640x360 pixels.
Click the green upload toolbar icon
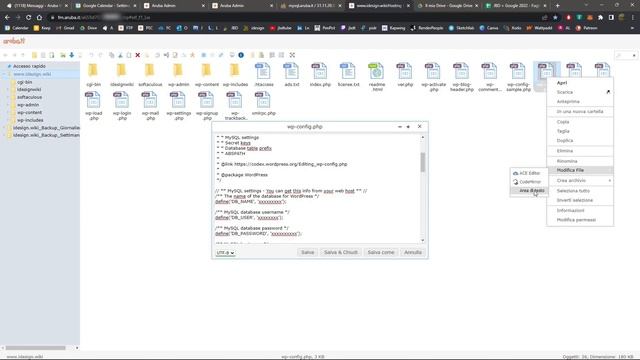[63, 55]
